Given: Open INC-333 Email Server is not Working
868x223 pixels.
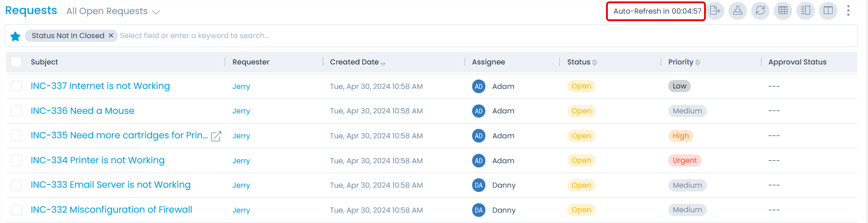Looking at the screenshot, I should (x=111, y=185).
